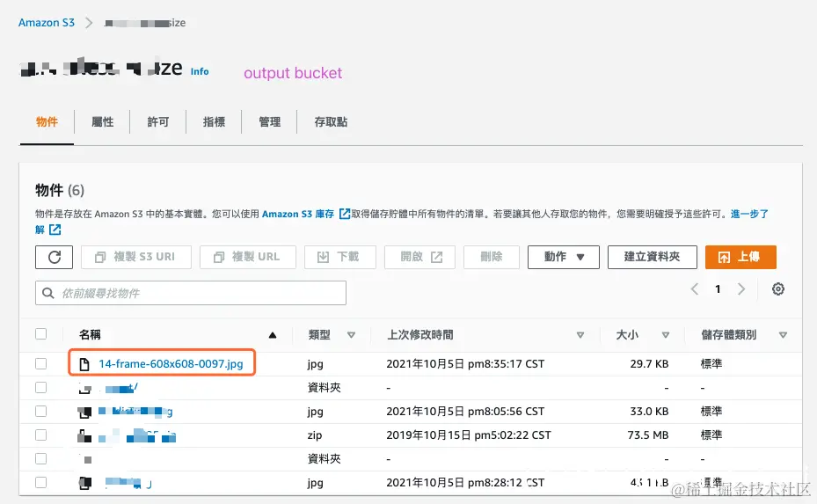Check the second 資料夾 row checkbox
Screen dimensions: 817x504
41,458
